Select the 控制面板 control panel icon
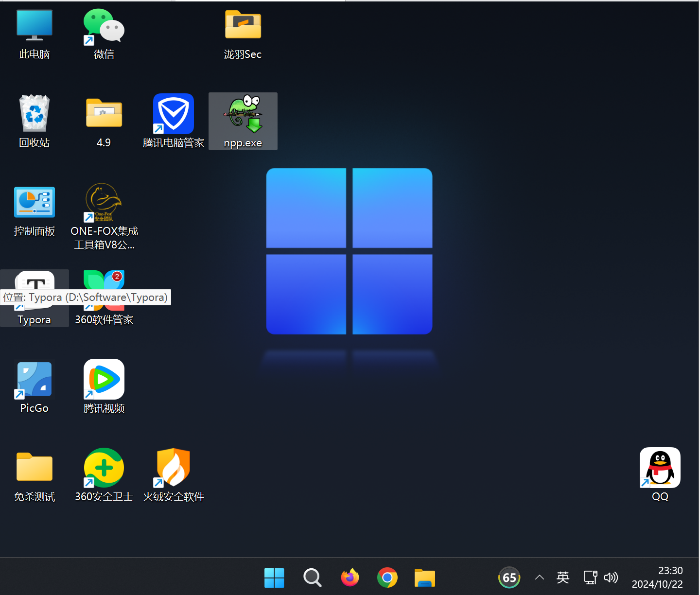 tap(34, 202)
